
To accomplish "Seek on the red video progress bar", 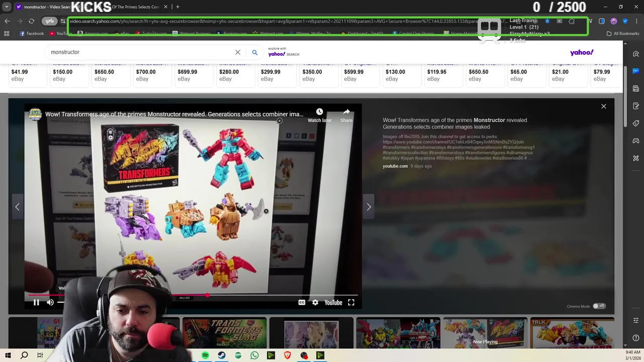I will [x=193, y=295].
